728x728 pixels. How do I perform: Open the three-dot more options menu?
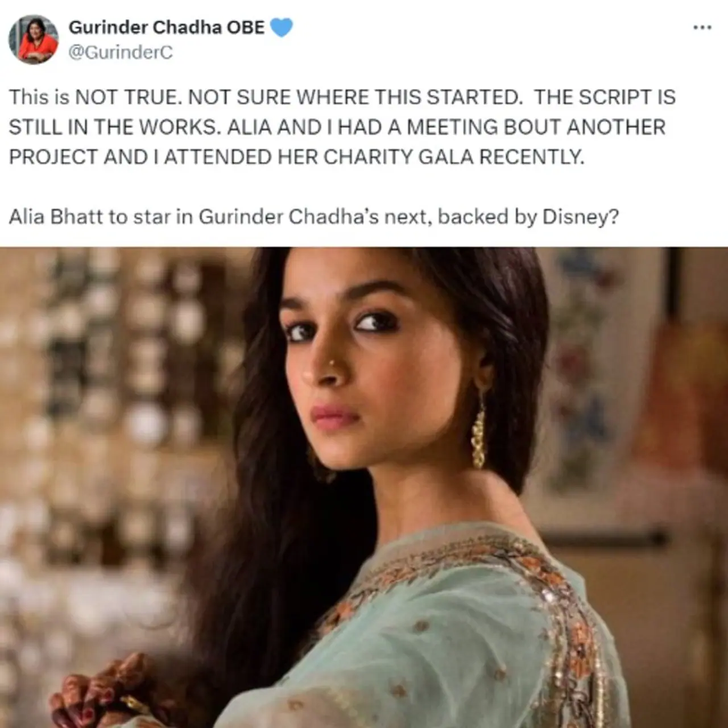tap(702, 27)
